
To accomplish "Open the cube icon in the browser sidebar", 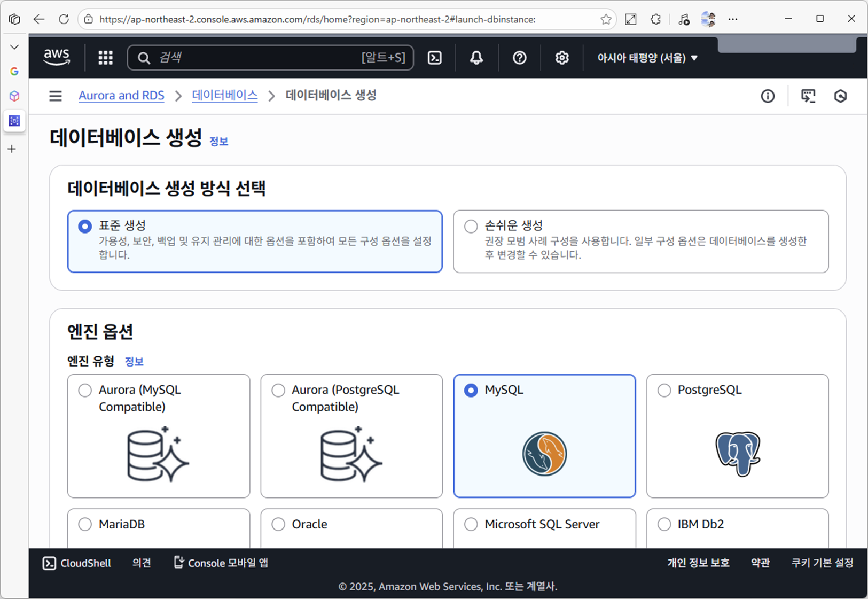I will [14, 96].
